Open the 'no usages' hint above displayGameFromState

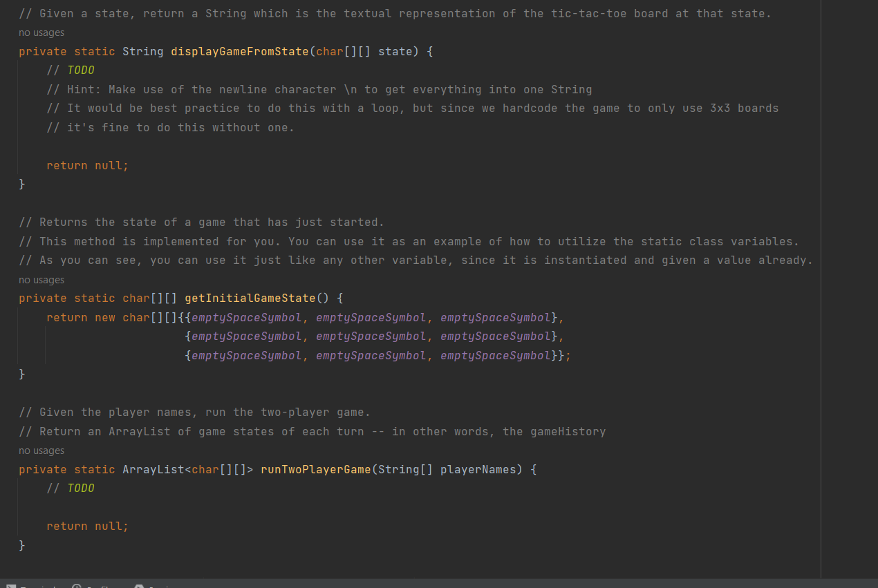[x=41, y=32]
